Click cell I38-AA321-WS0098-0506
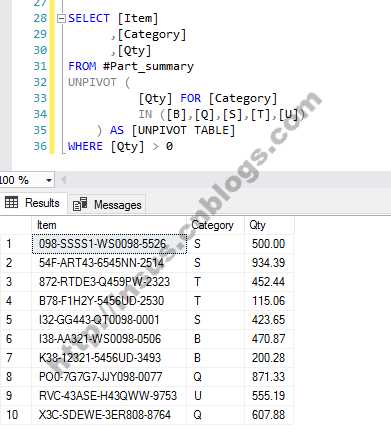391x434 pixels. point(109,339)
